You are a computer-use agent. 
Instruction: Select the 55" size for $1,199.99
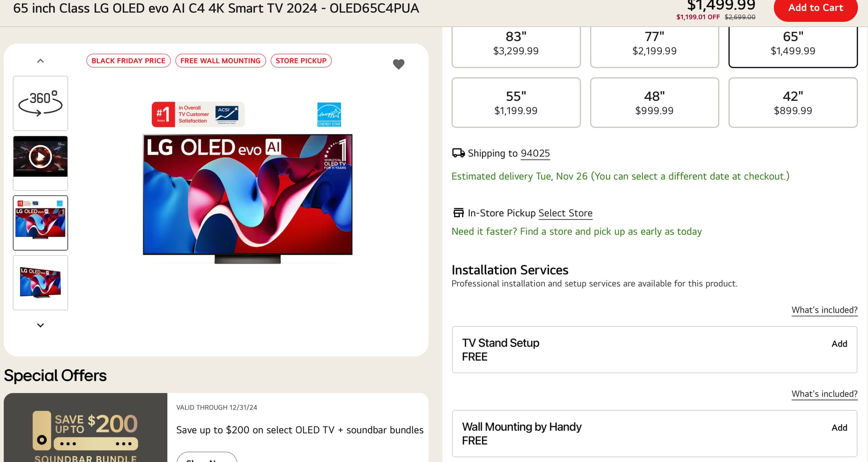click(516, 103)
